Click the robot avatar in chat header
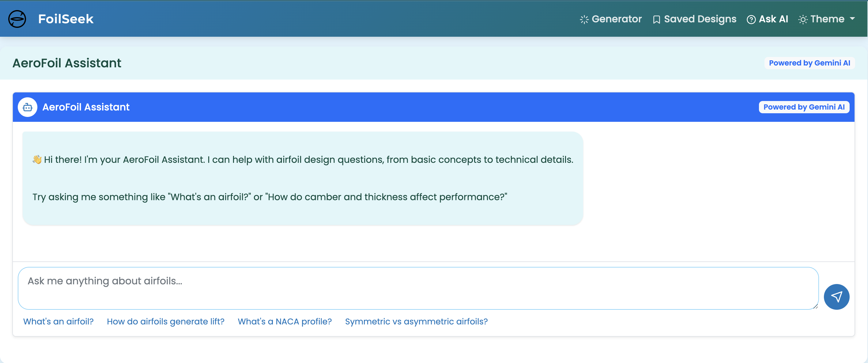This screenshot has width=868, height=363. [x=27, y=107]
